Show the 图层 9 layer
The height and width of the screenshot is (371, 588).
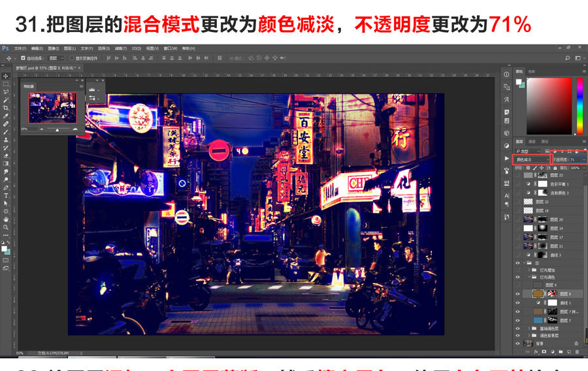point(518,285)
